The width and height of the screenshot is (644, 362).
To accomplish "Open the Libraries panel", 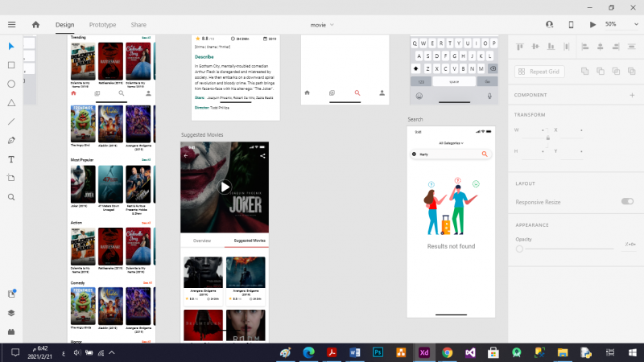I will tap(11, 294).
